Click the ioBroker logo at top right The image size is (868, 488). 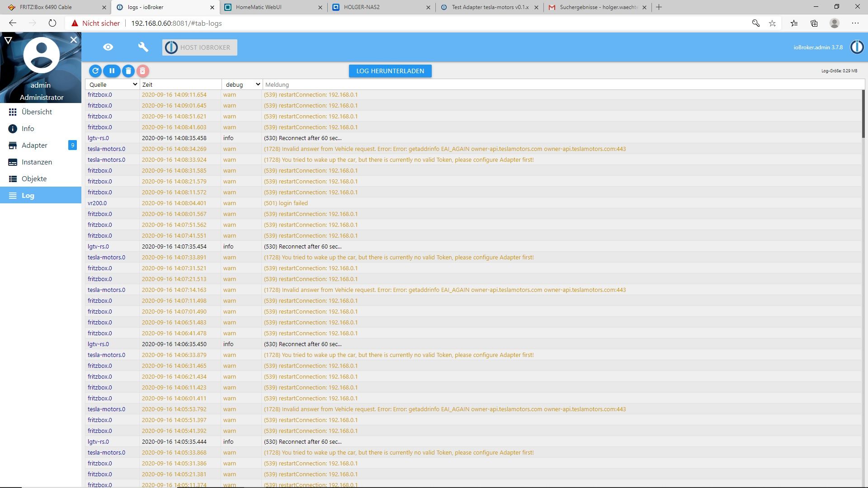coord(857,47)
